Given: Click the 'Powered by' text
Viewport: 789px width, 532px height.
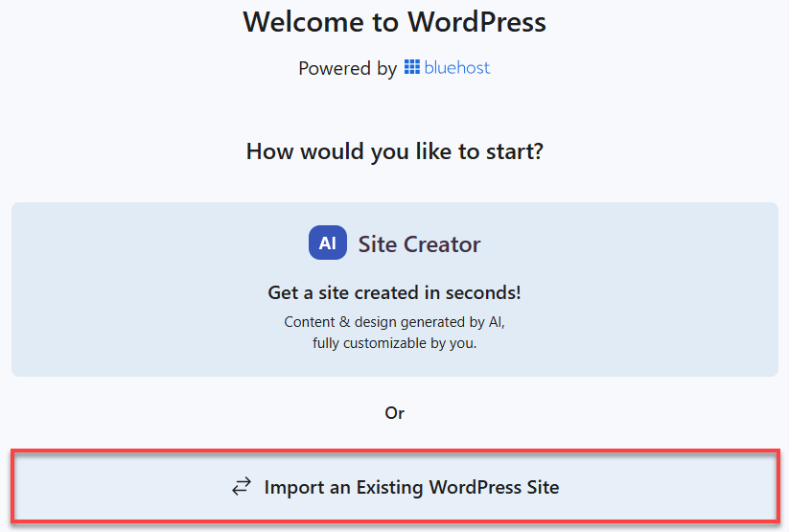Looking at the screenshot, I should click(348, 68).
